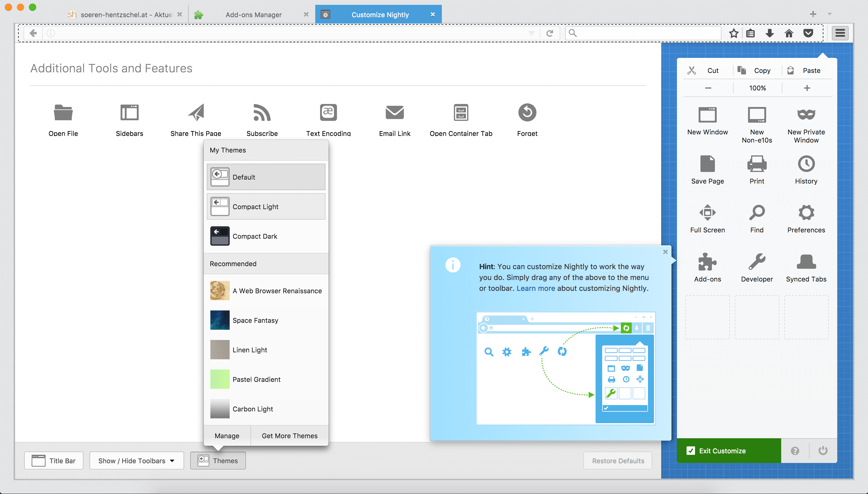
Task: Click the Print icon
Action: point(757,164)
